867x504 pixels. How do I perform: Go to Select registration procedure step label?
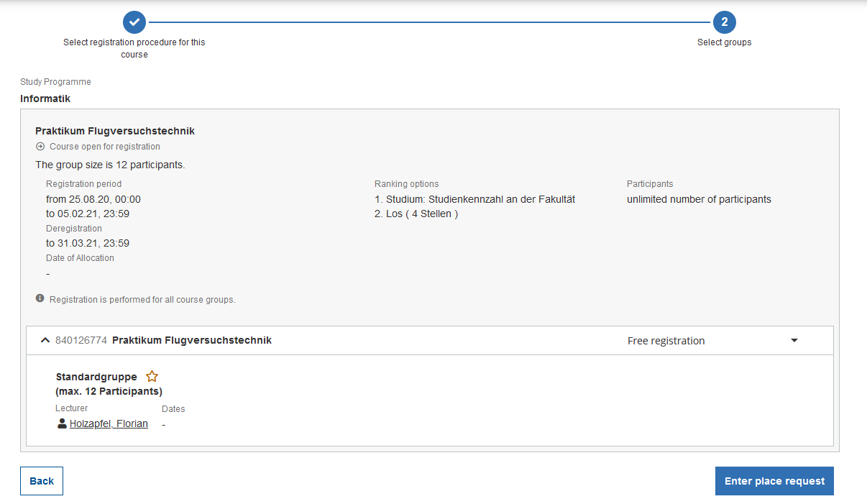(134, 48)
